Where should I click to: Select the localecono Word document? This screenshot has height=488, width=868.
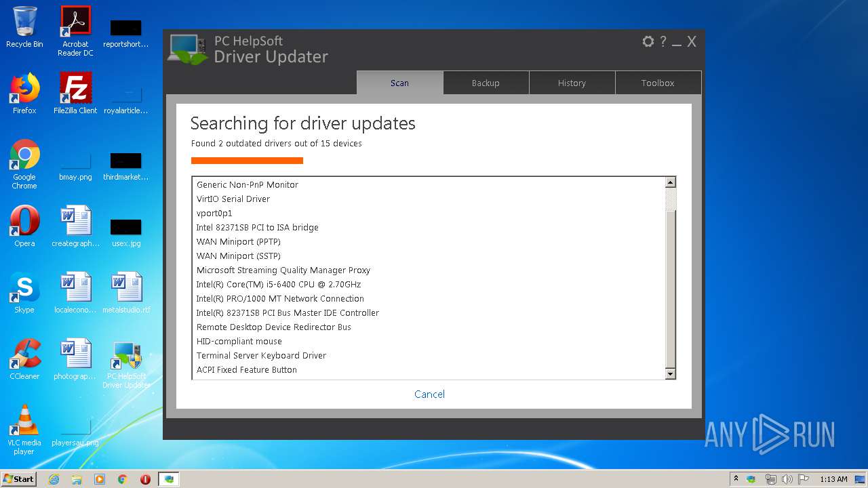pyautogui.click(x=75, y=293)
